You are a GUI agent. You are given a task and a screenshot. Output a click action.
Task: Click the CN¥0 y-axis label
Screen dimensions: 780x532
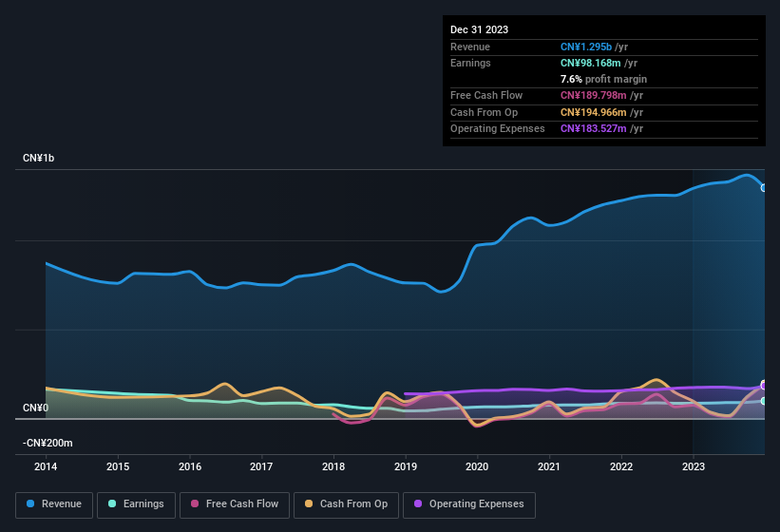pos(35,408)
